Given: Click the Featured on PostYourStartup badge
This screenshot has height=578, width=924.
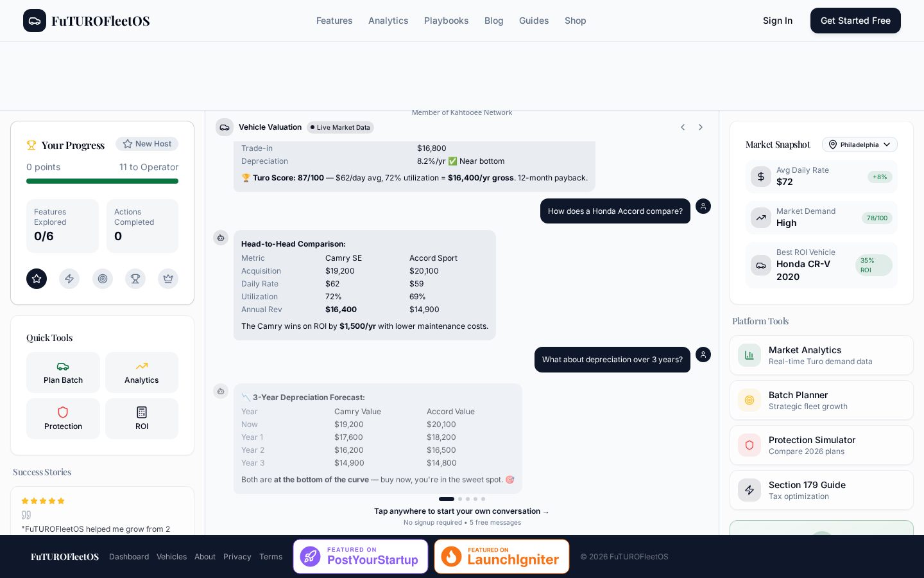Looking at the screenshot, I should tap(361, 556).
